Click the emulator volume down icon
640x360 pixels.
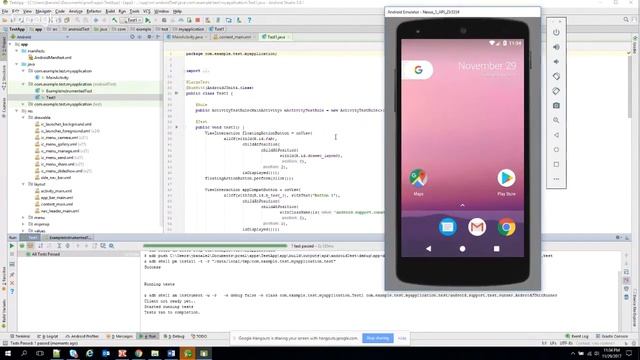point(556,62)
